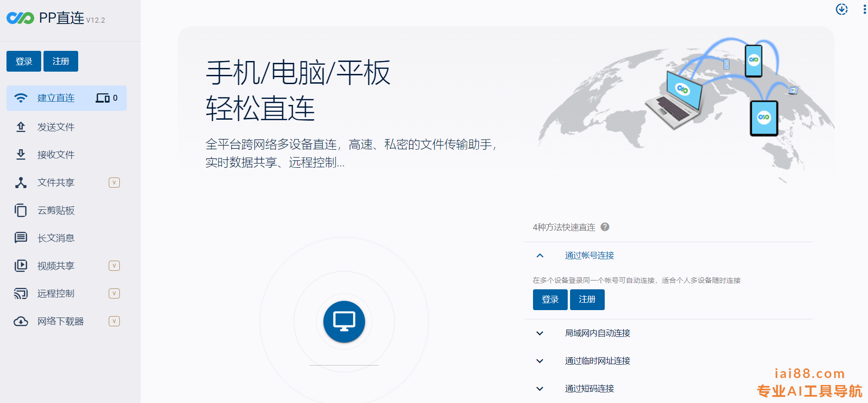868x403 pixels.
Task: Click the clipboard icon for 云剪贴板
Action: [21, 210]
